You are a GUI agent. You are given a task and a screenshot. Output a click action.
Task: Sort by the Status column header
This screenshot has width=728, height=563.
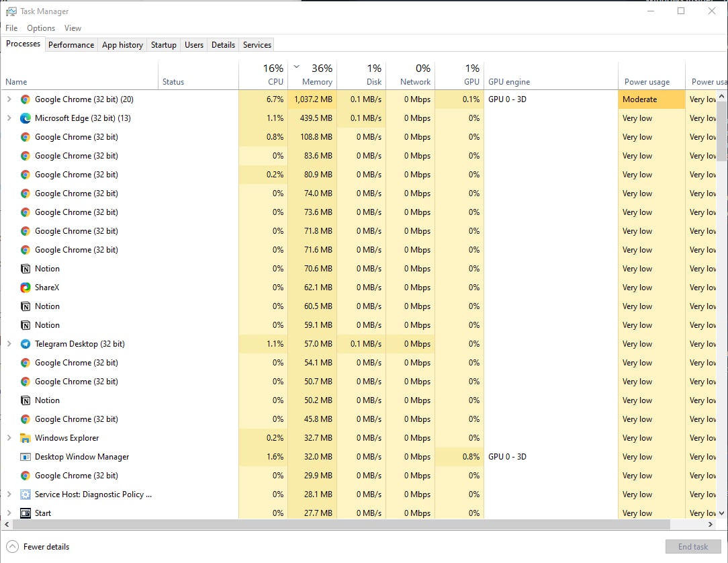[x=198, y=76]
